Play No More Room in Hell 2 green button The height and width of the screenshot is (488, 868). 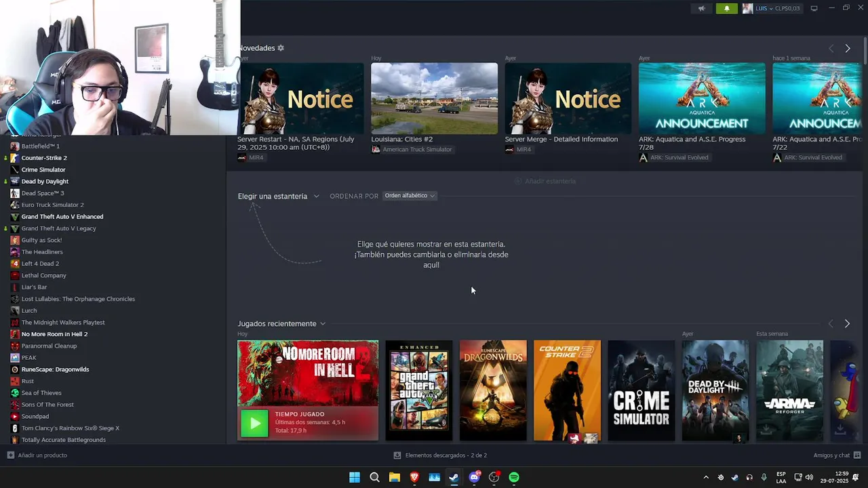(x=255, y=424)
